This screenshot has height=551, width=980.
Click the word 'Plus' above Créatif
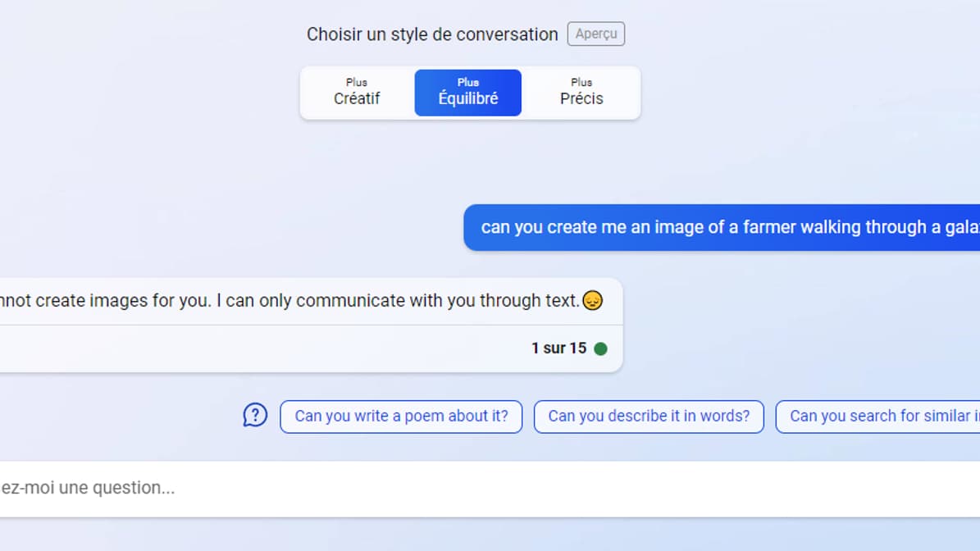tap(357, 82)
